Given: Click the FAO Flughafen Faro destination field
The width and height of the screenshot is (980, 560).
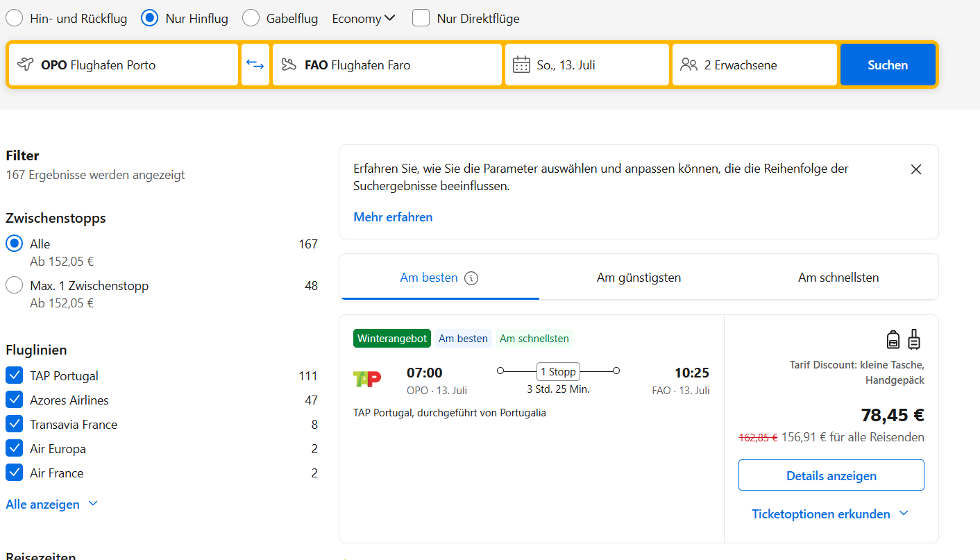Looking at the screenshot, I should pos(387,65).
